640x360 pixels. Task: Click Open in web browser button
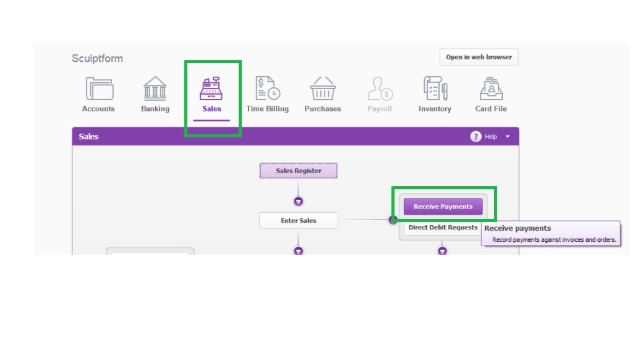[x=479, y=57]
